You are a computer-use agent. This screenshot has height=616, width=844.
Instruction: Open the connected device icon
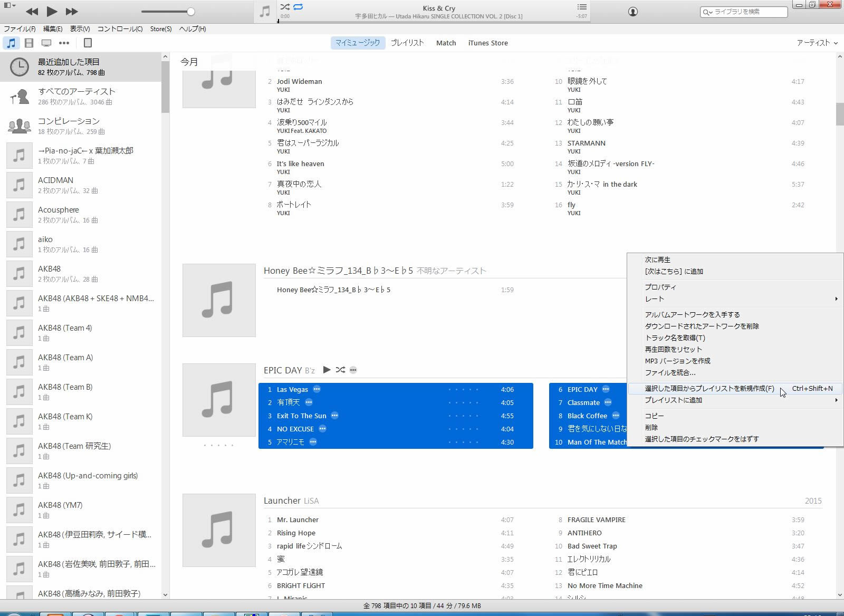pyautogui.click(x=88, y=43)
